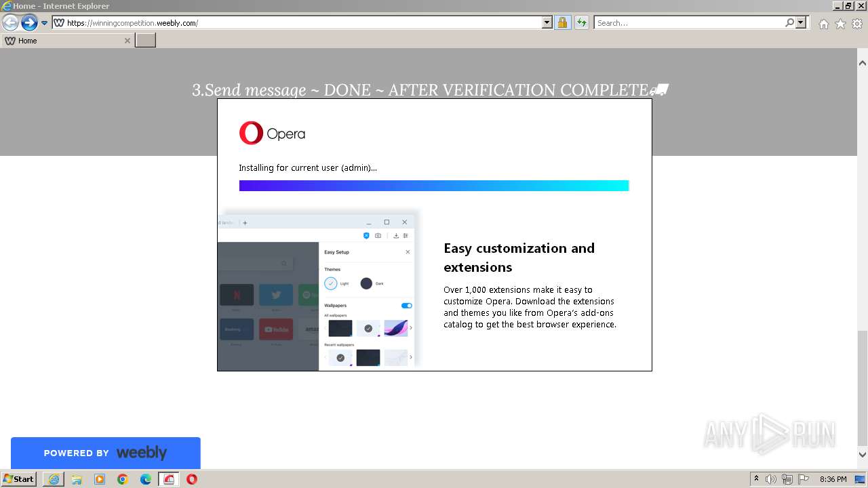Switch to the Home tab

pyautogui.click(x=66, y=41)
